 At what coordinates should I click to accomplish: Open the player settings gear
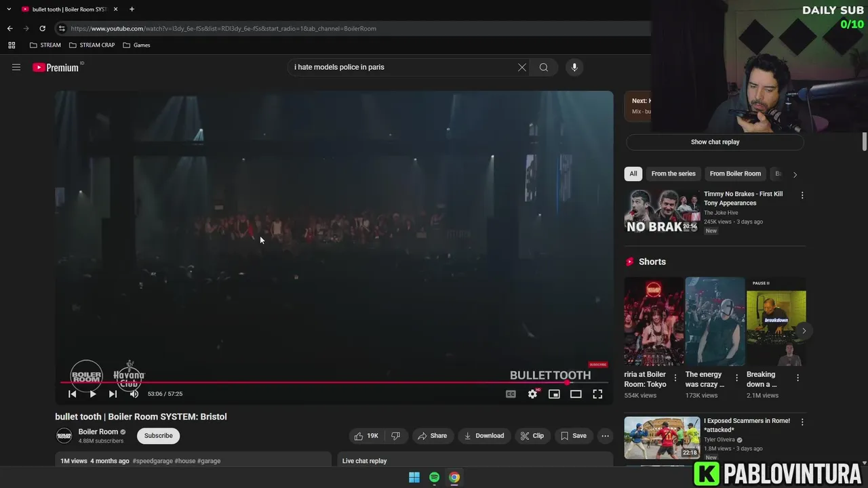[533, 394]
